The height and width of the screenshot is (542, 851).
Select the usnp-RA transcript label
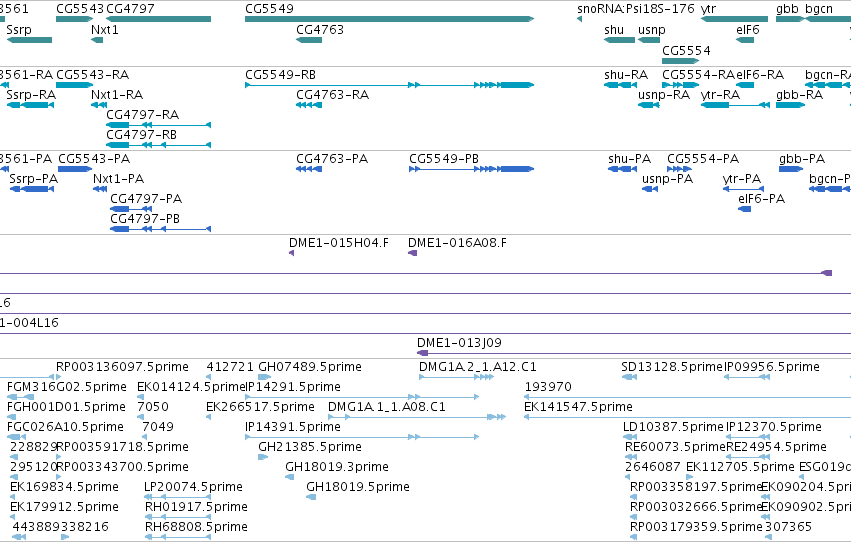coord(664,94)
